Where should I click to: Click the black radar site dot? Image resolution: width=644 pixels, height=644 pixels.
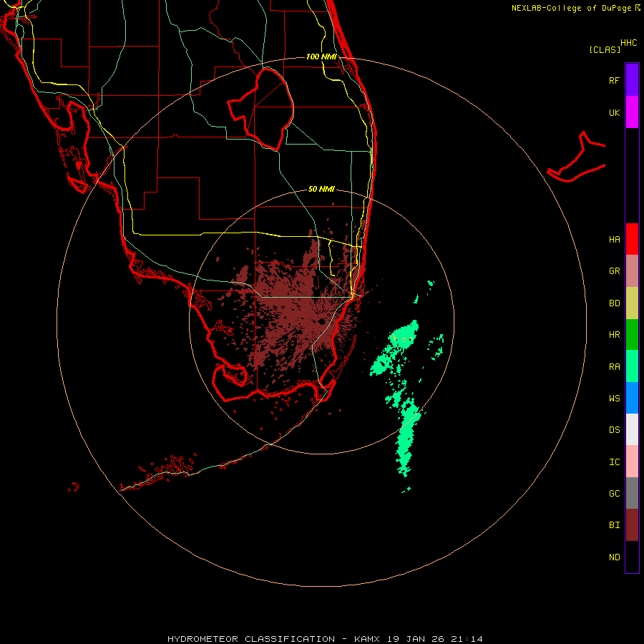[x=321, y=321]
